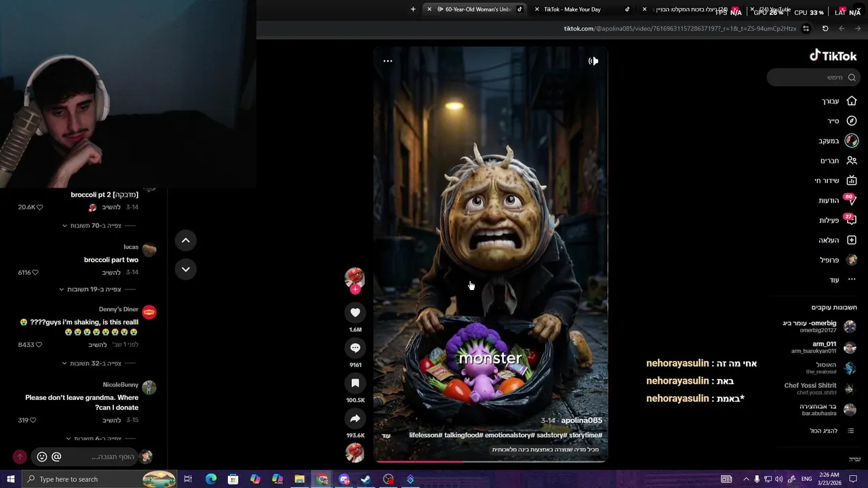Click the TikTok logo

click(x=833, y=56)
